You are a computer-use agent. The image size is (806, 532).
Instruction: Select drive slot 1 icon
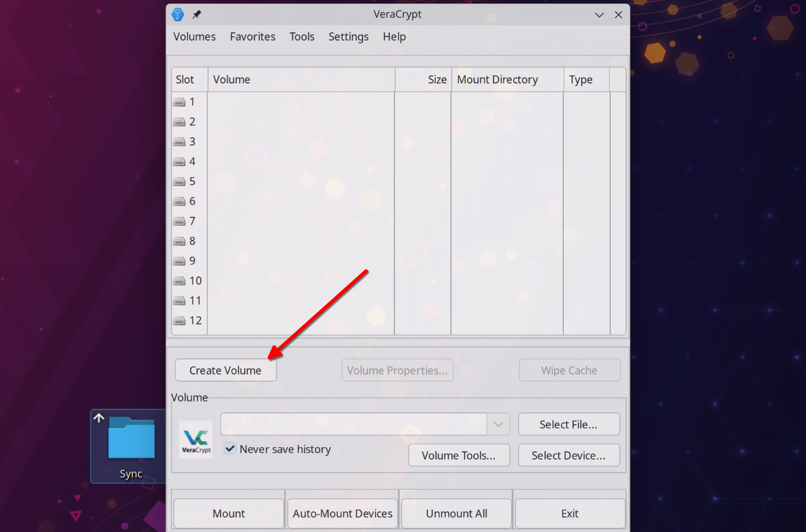coord(178,102)
